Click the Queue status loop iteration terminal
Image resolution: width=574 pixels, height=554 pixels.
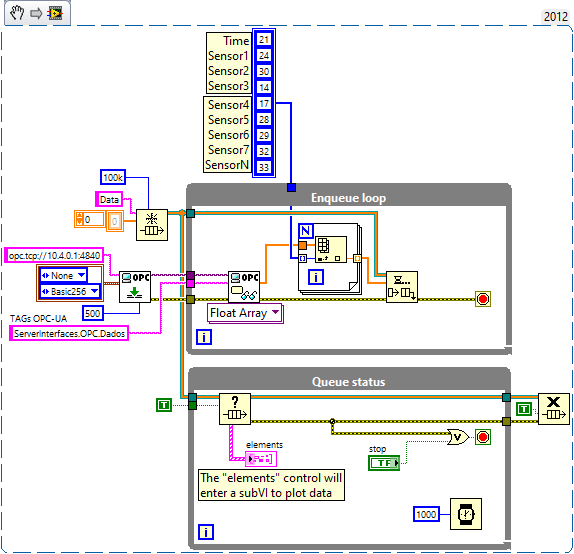[206, 532]
